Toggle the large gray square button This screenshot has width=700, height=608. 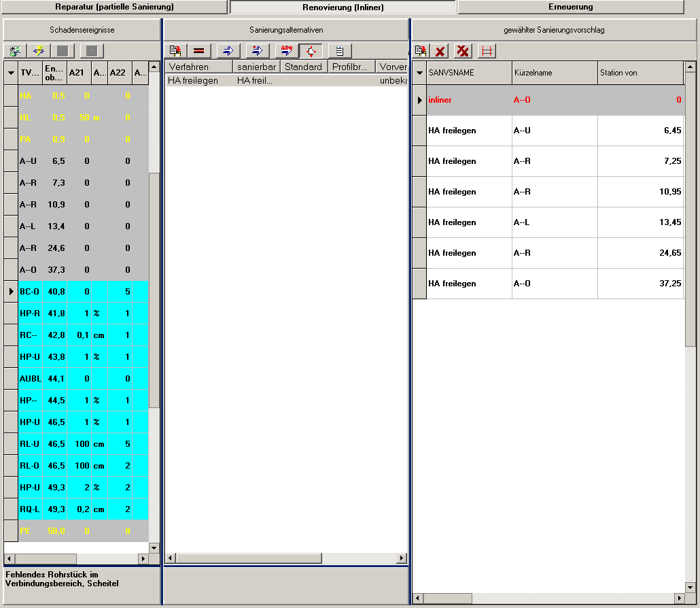(x=62, y=51)
